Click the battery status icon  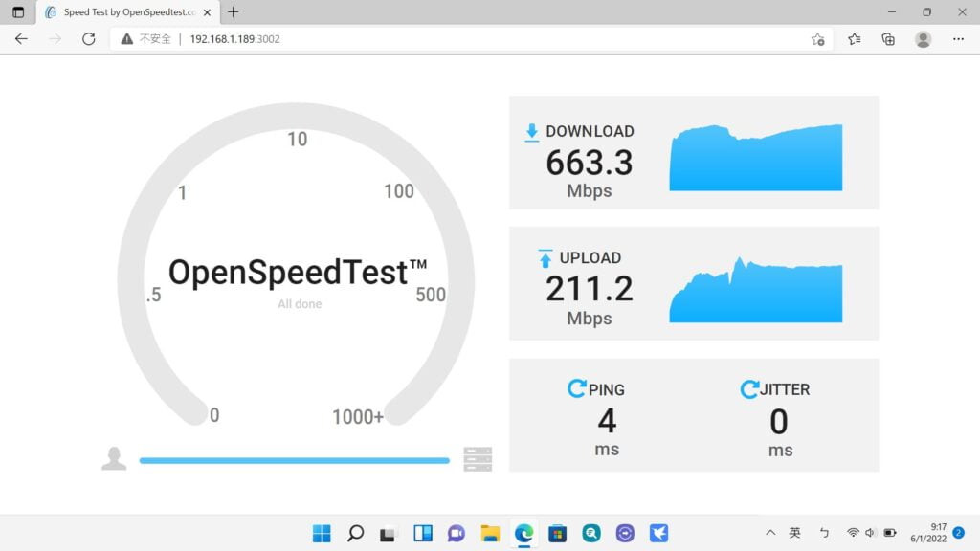[x=890, y=533]
